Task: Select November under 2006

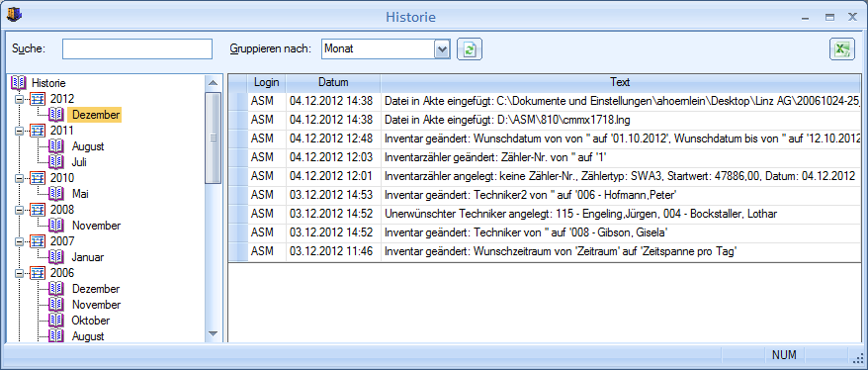Action: (96, 305)
